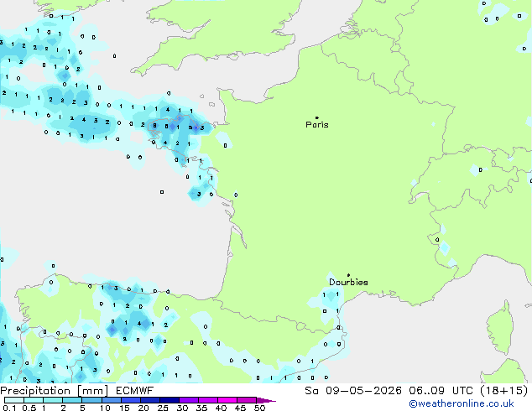Click the 1–2 mm legend color box
This screenshot has height=411, width=532.
(53, 400)
